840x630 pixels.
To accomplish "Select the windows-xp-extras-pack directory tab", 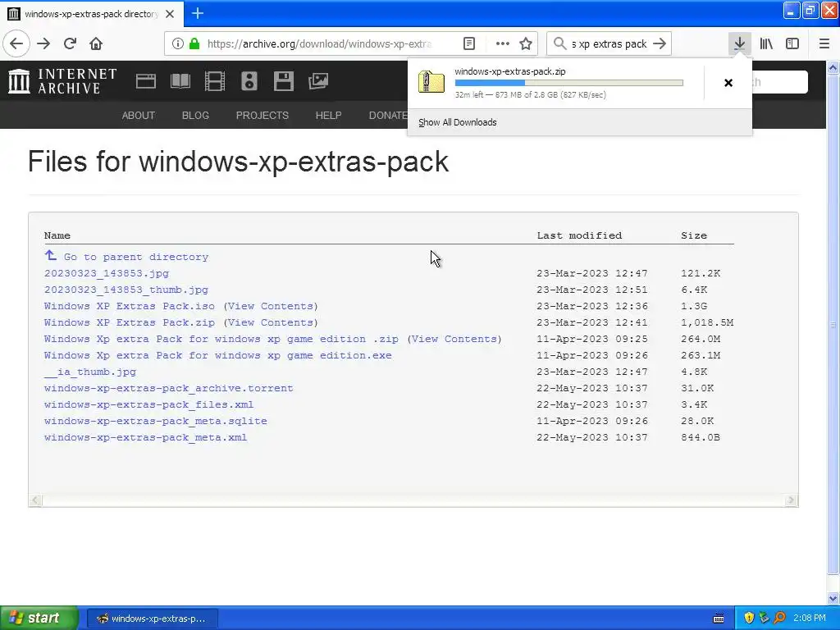I will tap(92, 14).
